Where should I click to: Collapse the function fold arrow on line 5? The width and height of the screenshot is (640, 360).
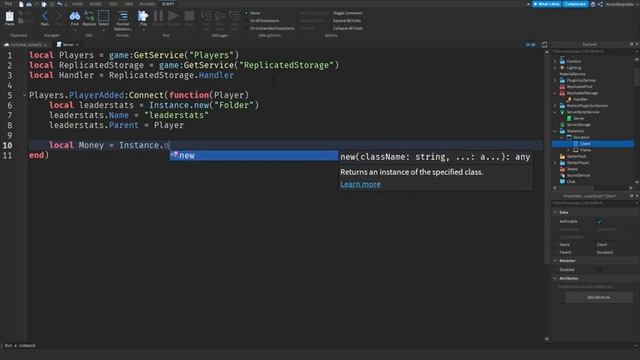pyautogui.click(x=24, y=95)
